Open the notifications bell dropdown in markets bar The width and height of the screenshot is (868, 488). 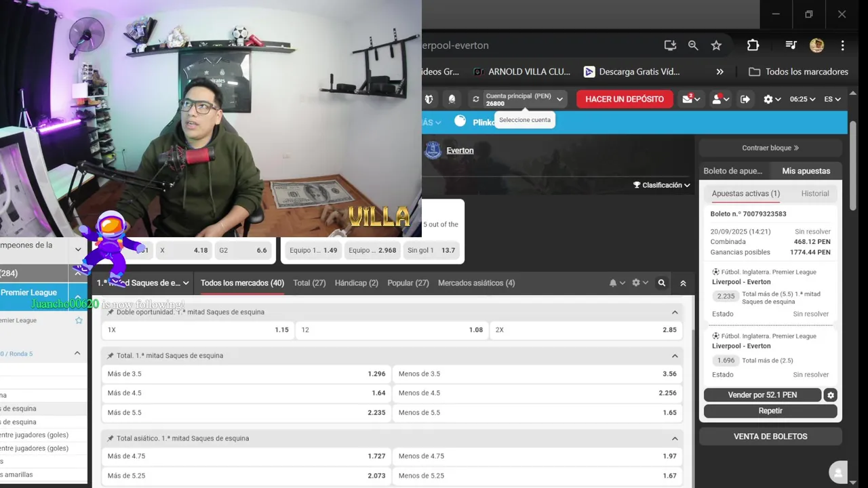coord(617,283)
